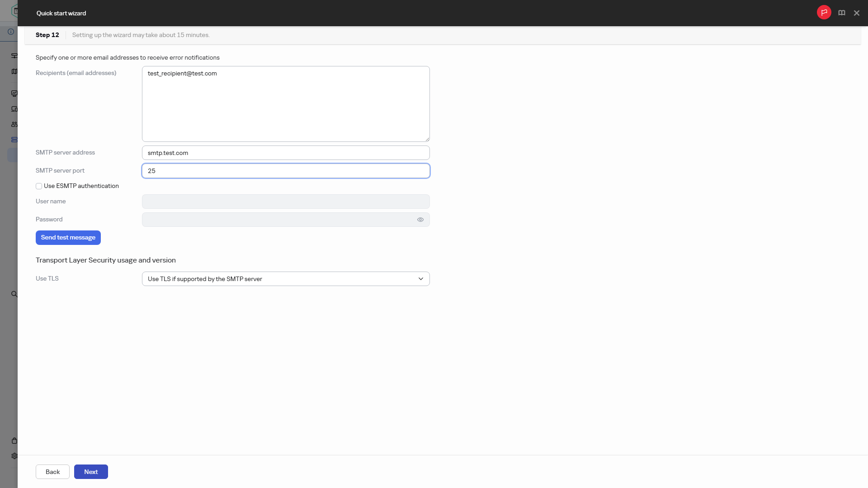Click the sidebar shopping bag icon
Screen dimensions: 868x488
tap(14, 441)
